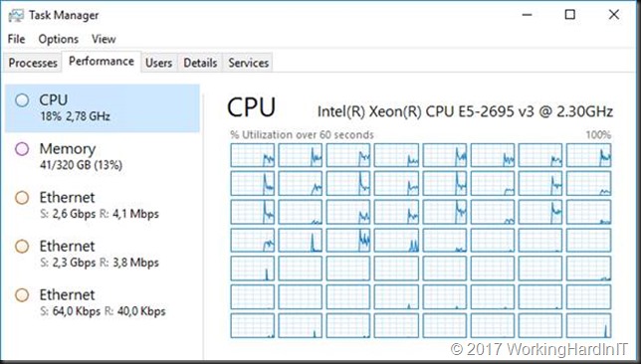The height and width of the screenshot is (364, 641).
Task: Click the Ethernet icon showing 2,3 Gbps
Action: 22,247
